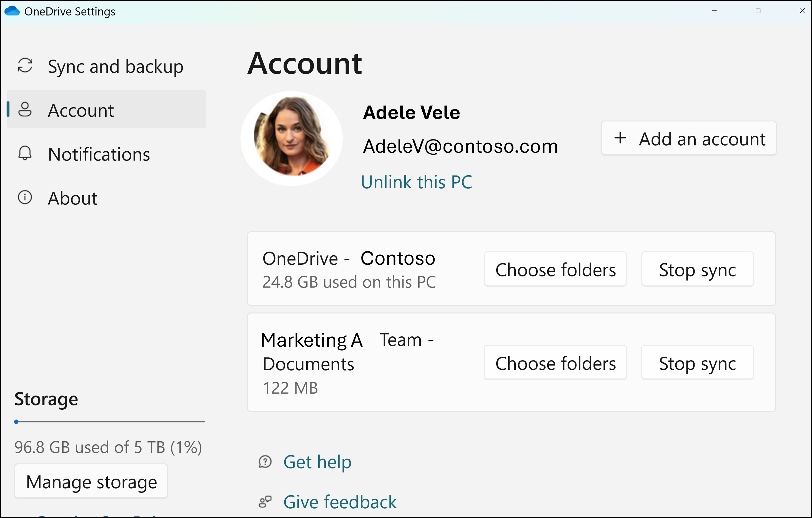The image size is (812, 518).
Task: Select Account in the sidebar
Action: 81,110
